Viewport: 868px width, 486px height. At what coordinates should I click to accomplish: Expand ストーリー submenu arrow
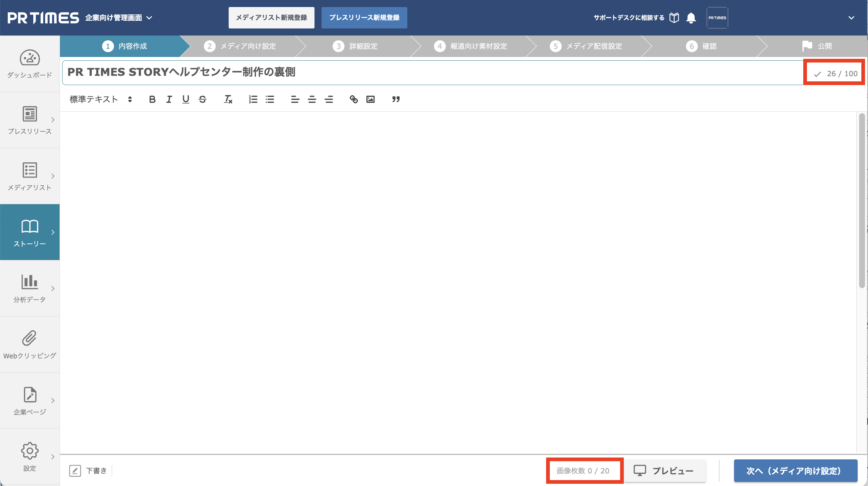pyautogui.click(x=53, y=232)
